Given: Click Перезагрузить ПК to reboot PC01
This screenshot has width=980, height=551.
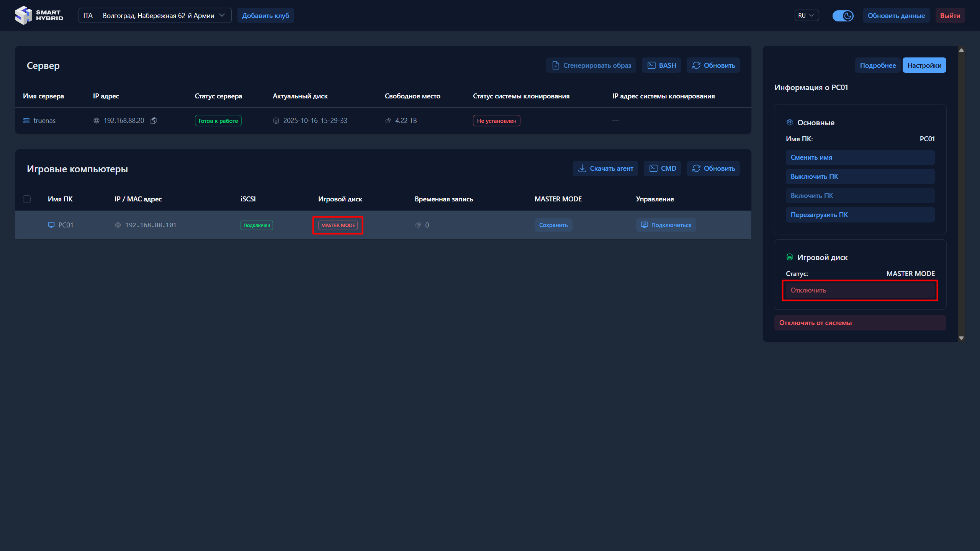Looking at the screenshot, I should [859, 215].
